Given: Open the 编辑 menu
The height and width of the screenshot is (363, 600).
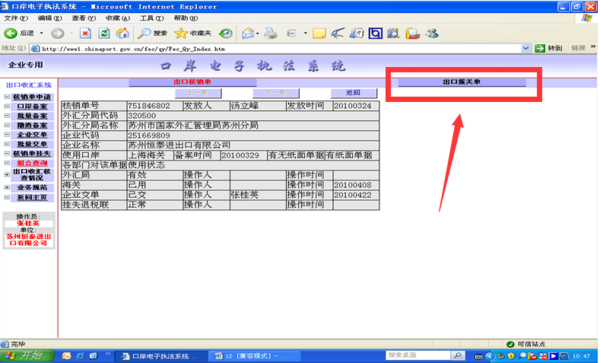Looking at the screenshot, I should click(50, 18).
